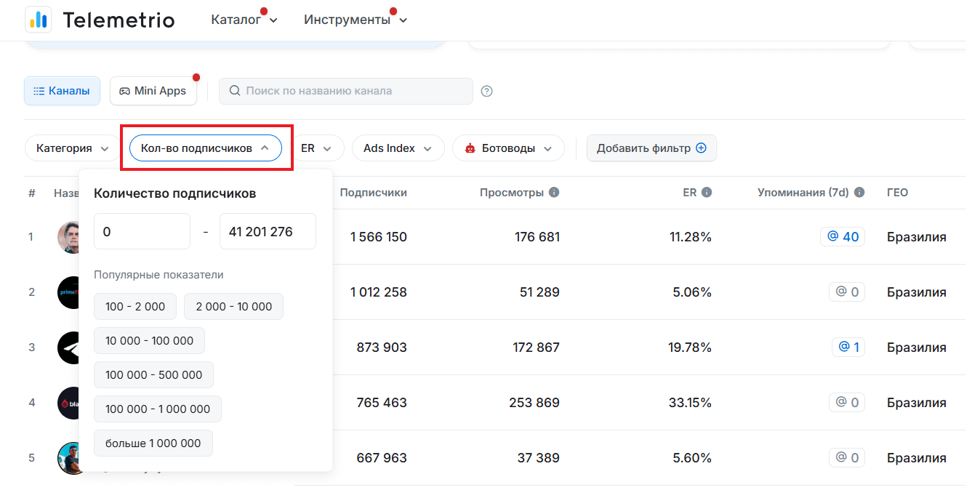Switch to the Mini Apps tab
980x490 pixels.
click(x=153, y=92)
